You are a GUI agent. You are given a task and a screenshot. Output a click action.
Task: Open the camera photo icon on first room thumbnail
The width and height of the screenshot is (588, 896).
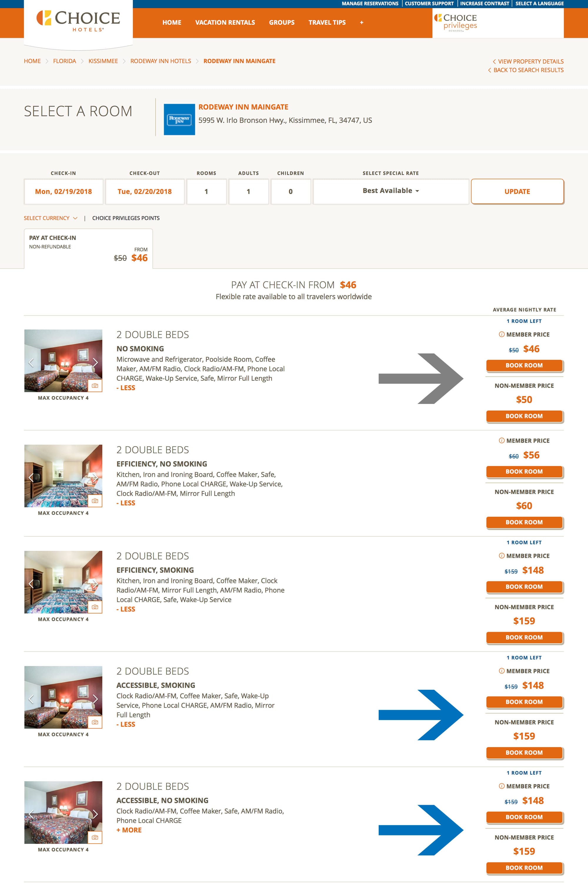(x=96, y=386)
